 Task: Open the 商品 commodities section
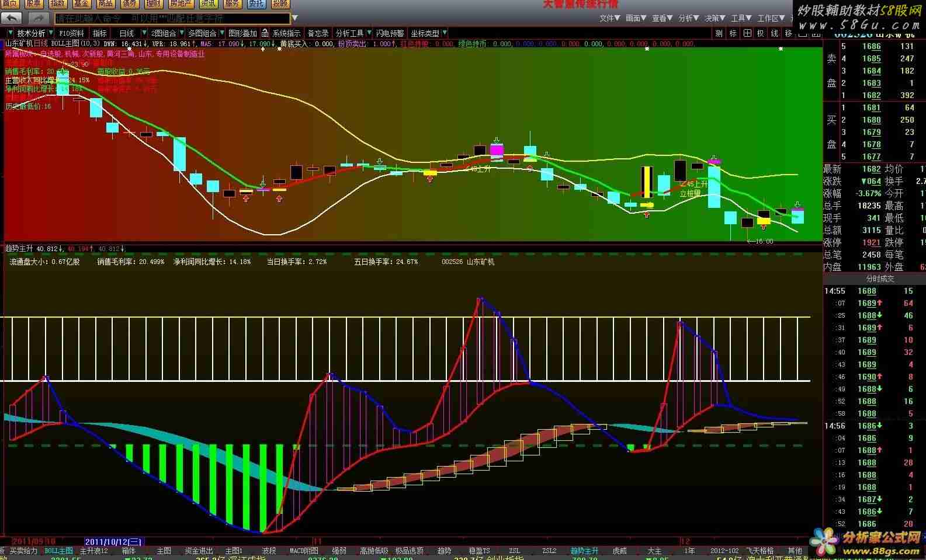tap(105, 4)
